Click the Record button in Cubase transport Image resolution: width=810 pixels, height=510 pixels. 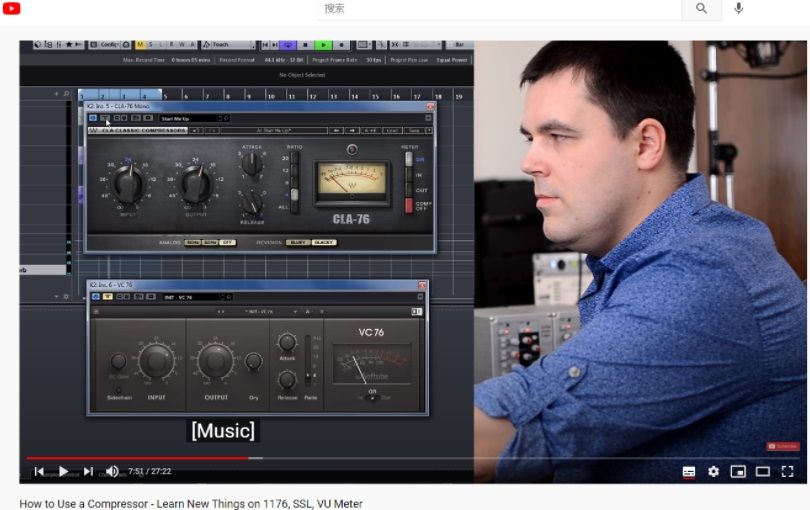341,45
